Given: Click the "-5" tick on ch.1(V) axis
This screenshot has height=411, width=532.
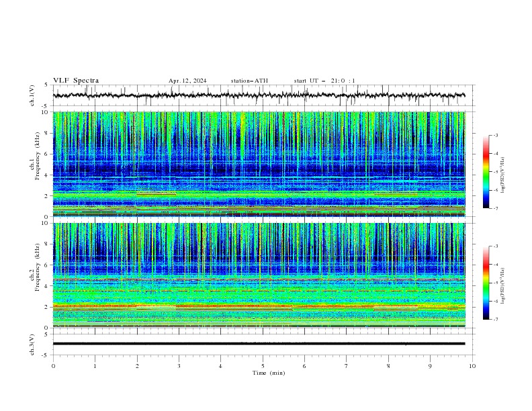Looking at the screenshot, I should [x=46, y=106].
